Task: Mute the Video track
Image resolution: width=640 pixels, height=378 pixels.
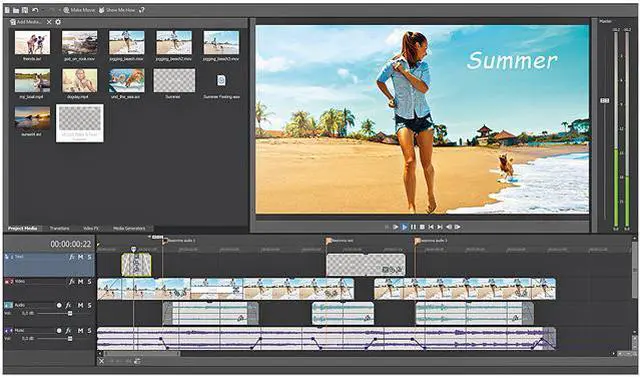Action: [80, 282]
